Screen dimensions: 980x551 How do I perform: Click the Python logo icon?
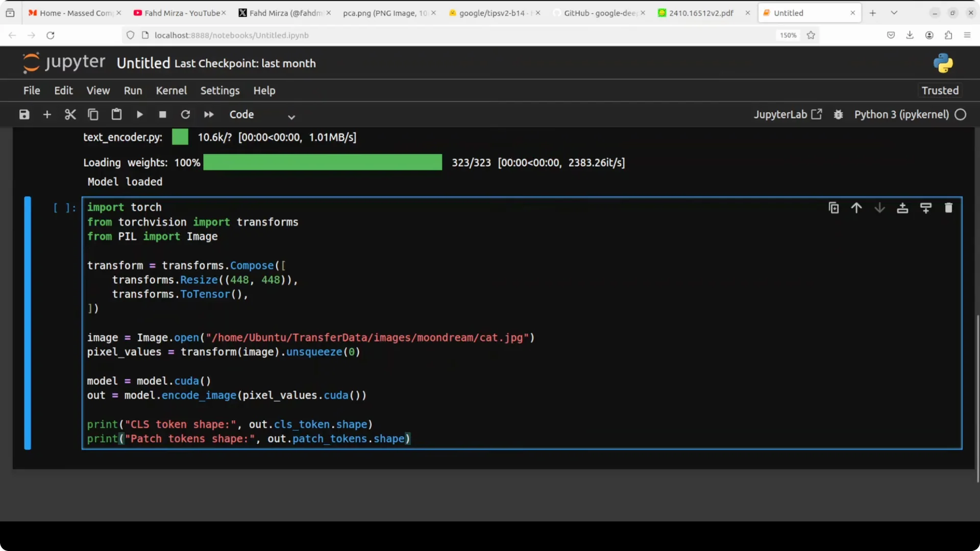pos(943,63)
